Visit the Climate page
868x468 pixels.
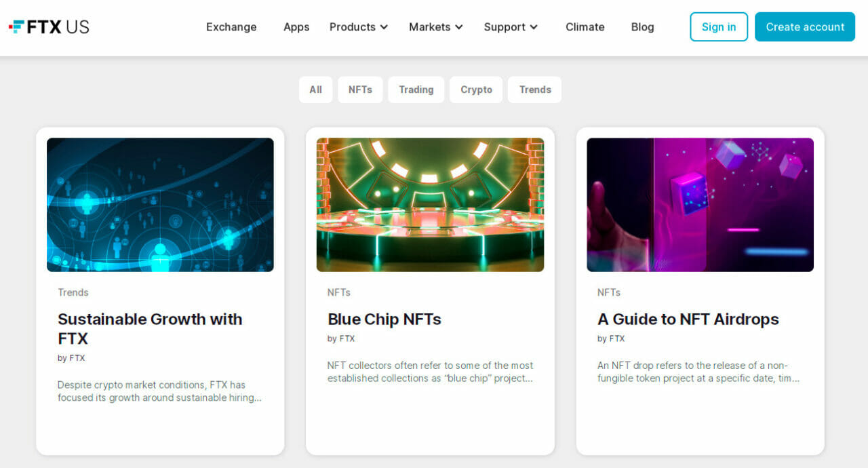point(585,27)
